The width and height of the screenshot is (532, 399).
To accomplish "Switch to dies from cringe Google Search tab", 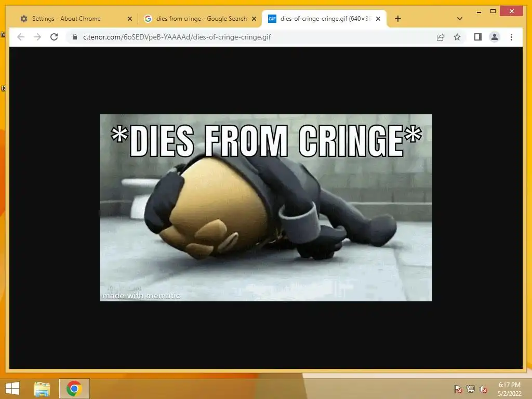I will pyautogui.click(x=200, y=19).
